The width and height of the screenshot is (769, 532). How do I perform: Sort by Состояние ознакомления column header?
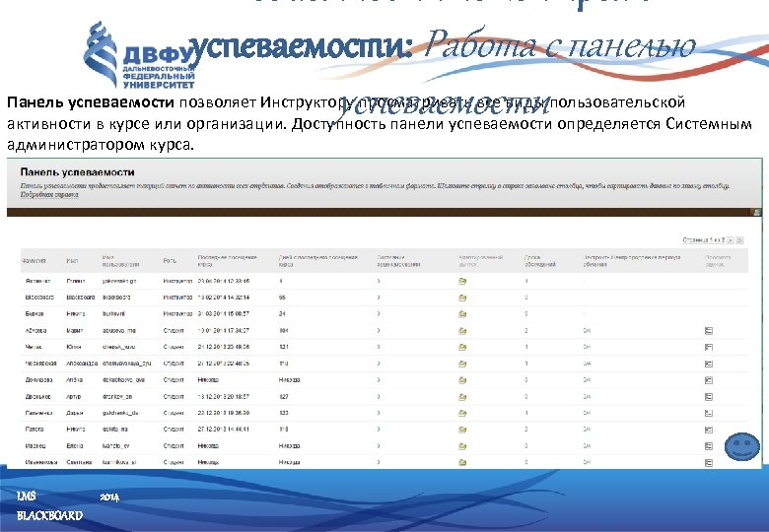tap(398, 261)
